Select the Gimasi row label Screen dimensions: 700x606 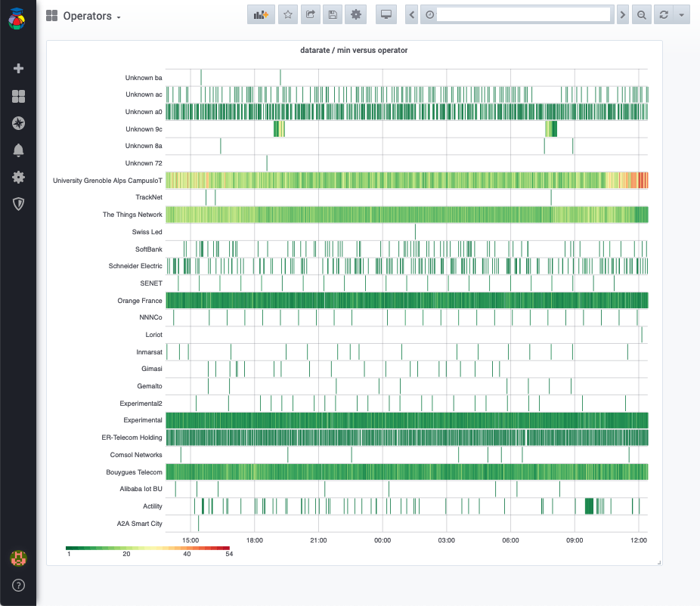(152, 369)
